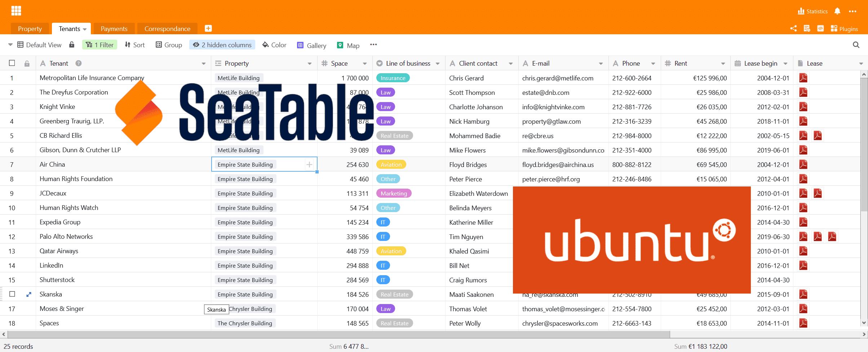868x352 pixels.
Task: Open the Color settings button
Action: point(274,45)
